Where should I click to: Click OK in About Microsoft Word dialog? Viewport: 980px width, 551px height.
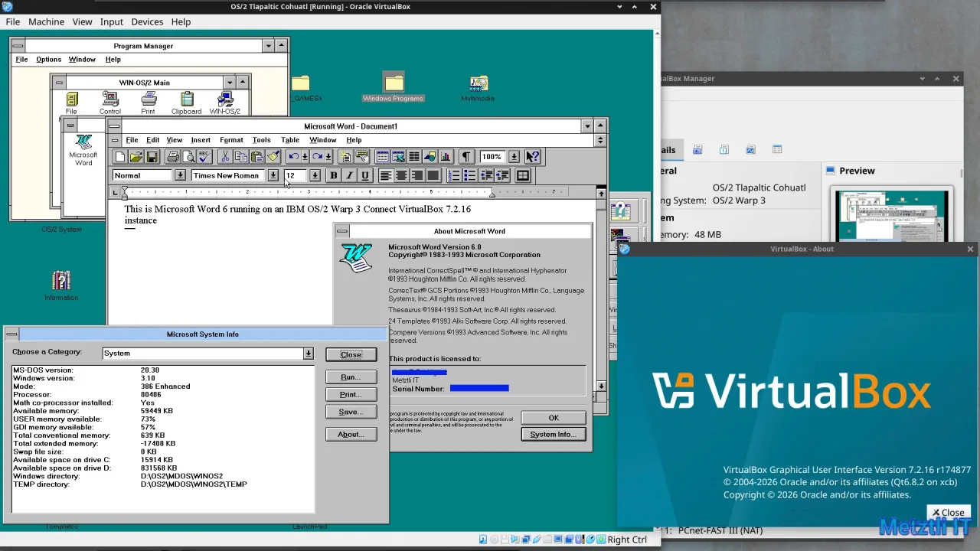(x=554, y=418)
